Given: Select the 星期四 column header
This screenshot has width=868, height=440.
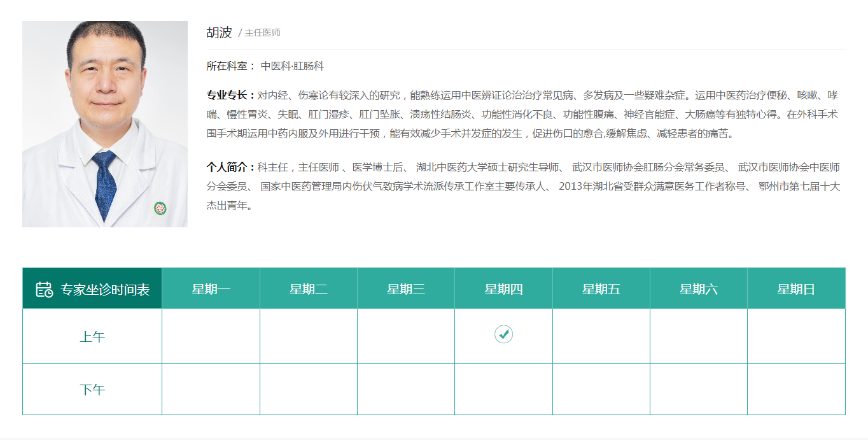Looking at the screenshot, I should click(x=503, y=289).
